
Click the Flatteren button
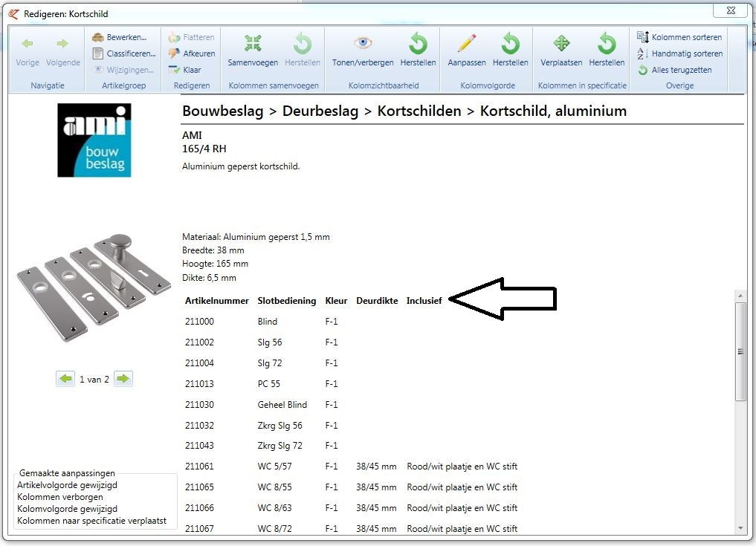pos(191,37)
